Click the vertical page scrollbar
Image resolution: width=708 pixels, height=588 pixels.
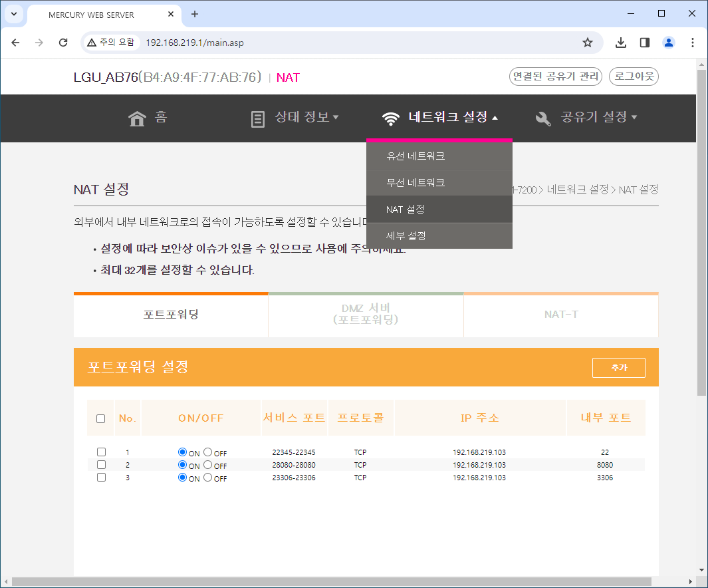point(701,233)
